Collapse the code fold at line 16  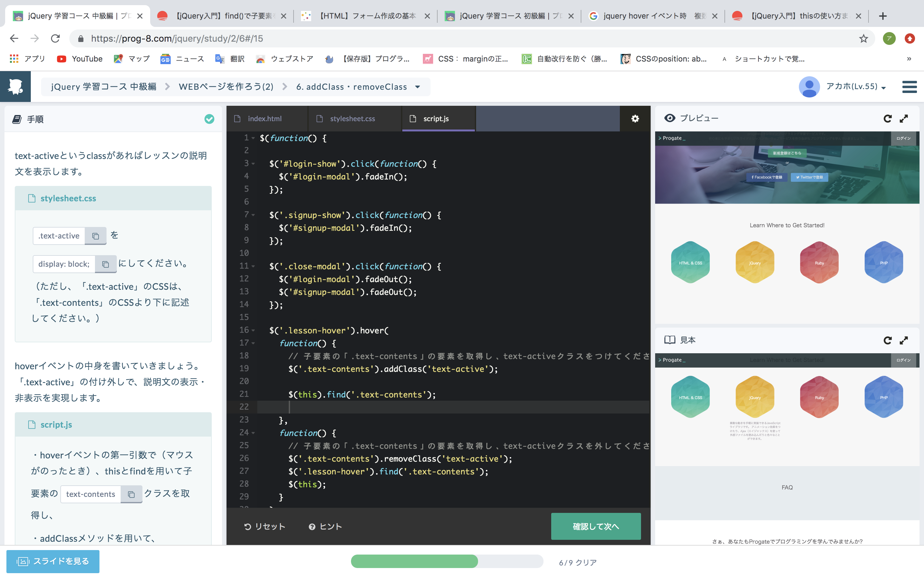[253, 330]
